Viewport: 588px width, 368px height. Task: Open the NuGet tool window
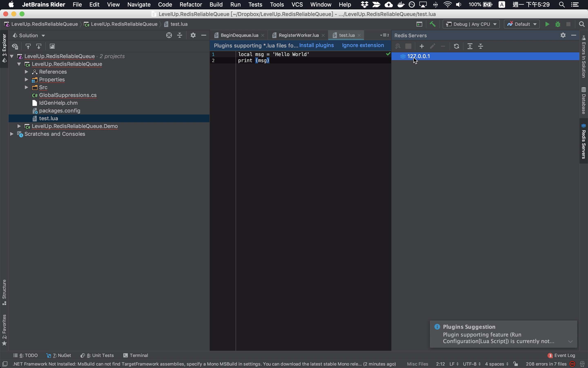coord(59,355)
